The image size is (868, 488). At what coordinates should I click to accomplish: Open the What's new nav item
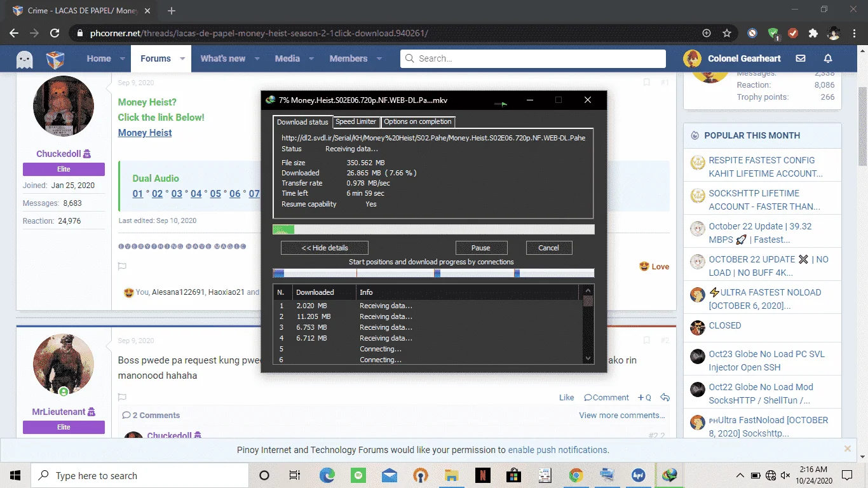[x=222, y=58]
